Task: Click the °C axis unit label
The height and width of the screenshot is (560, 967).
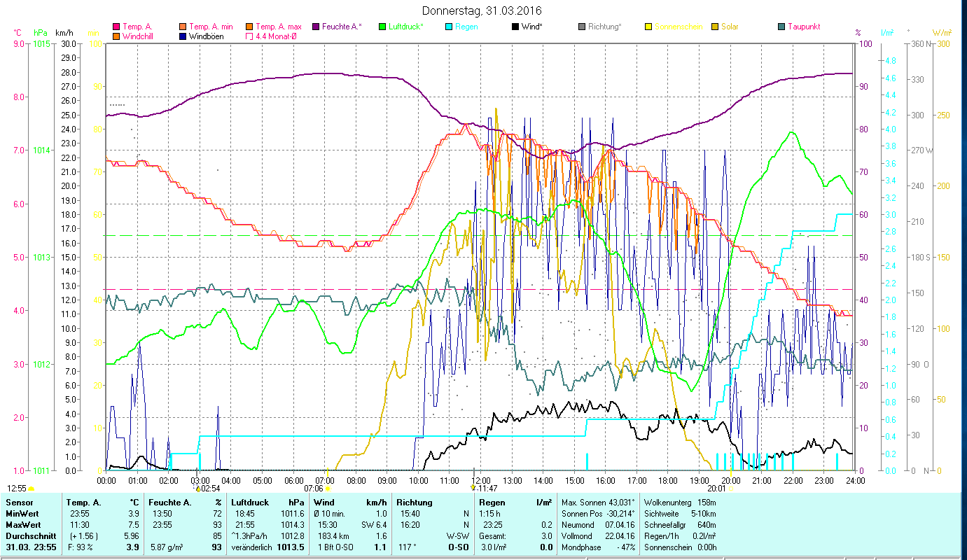Action: pyautogui.click(x=18, y=33)
